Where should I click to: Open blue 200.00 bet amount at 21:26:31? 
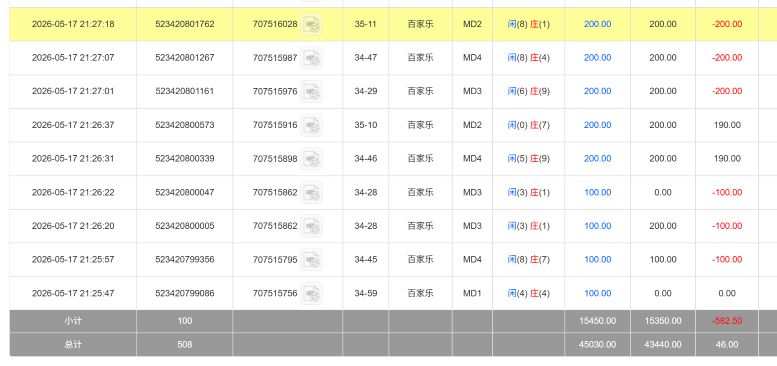coord(597,158)
